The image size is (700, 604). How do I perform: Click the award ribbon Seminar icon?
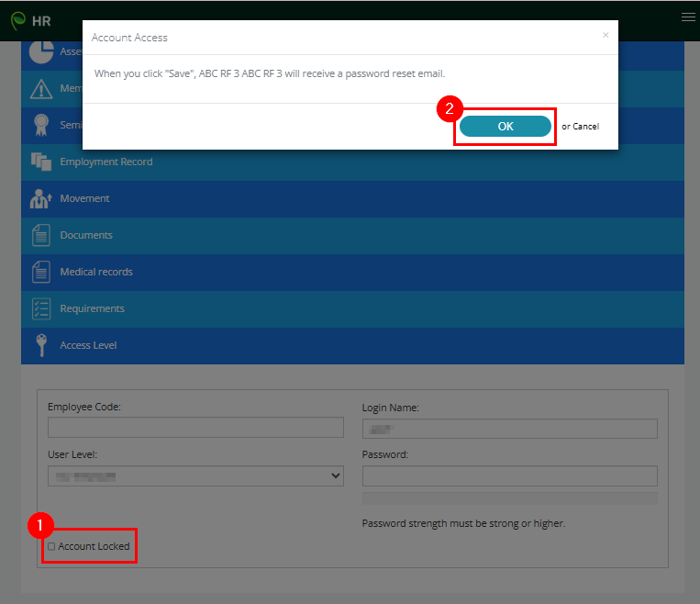coord(41,125)
